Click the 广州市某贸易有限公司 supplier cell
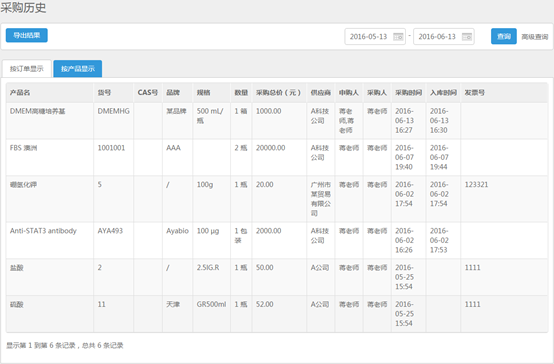The height and width of the screenshot is (364, 554). [x=321, y=199]
